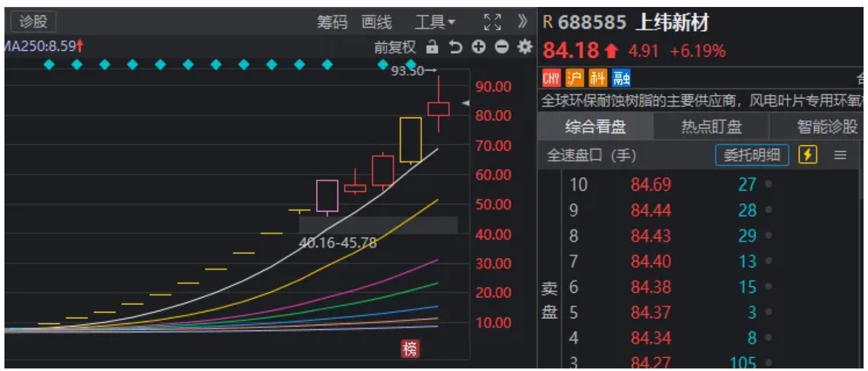Open the 工具 tools dropdown
Viewport: 868px width, 371px height.
435,22
